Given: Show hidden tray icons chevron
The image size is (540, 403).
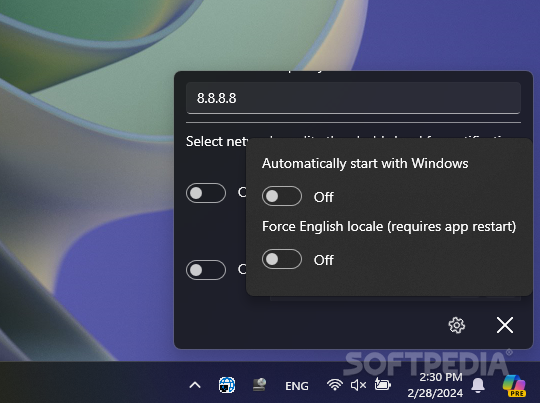Looking at the screenshot, I should coord(195,385).
